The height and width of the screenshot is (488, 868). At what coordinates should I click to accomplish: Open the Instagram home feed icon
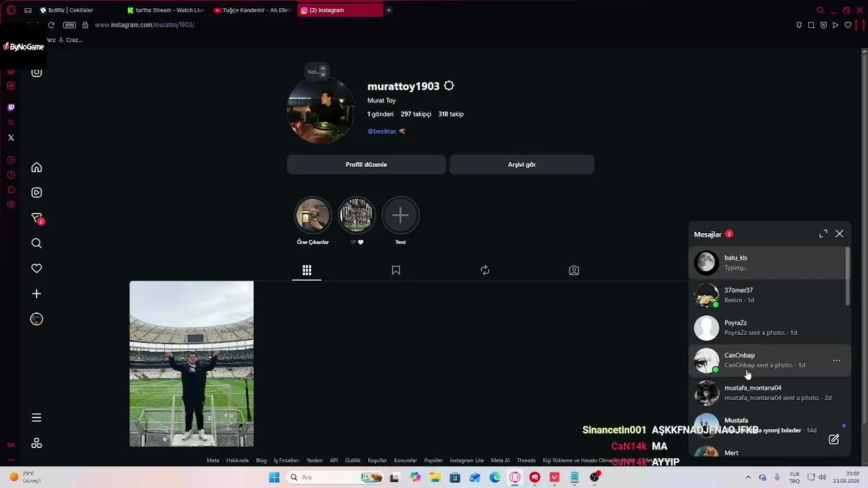click(37, 167)
